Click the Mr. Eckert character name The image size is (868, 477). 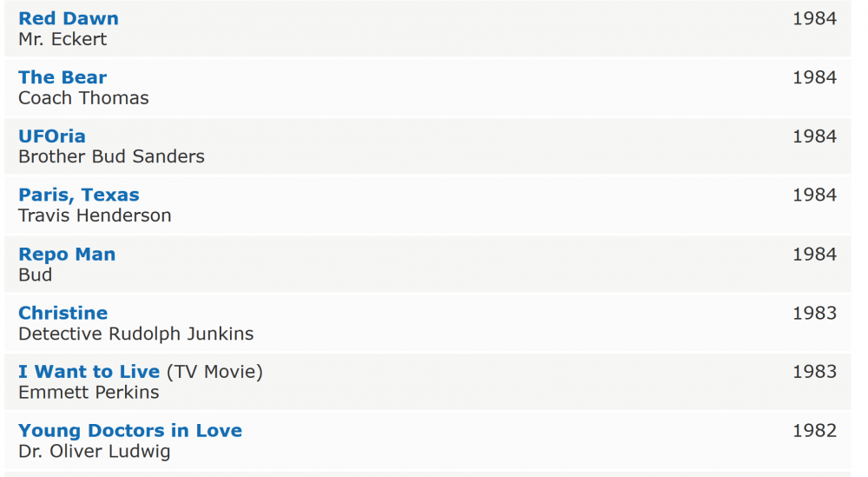[62, 39]
